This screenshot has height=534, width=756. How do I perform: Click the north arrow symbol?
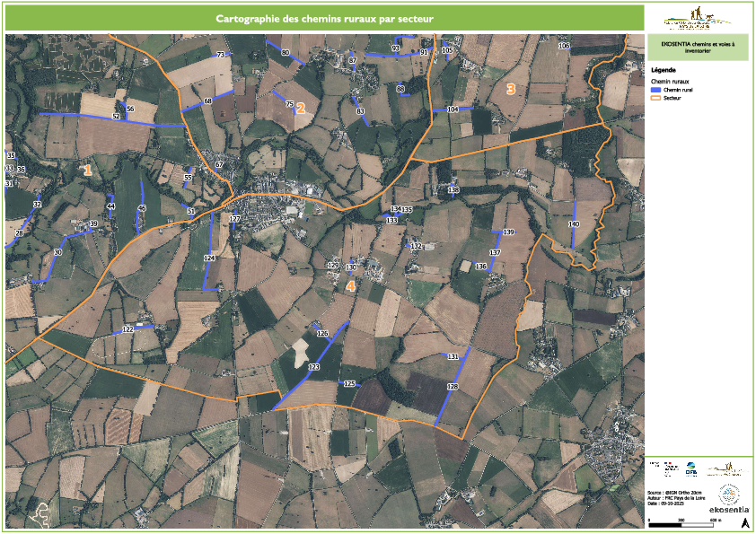[744, 521]
